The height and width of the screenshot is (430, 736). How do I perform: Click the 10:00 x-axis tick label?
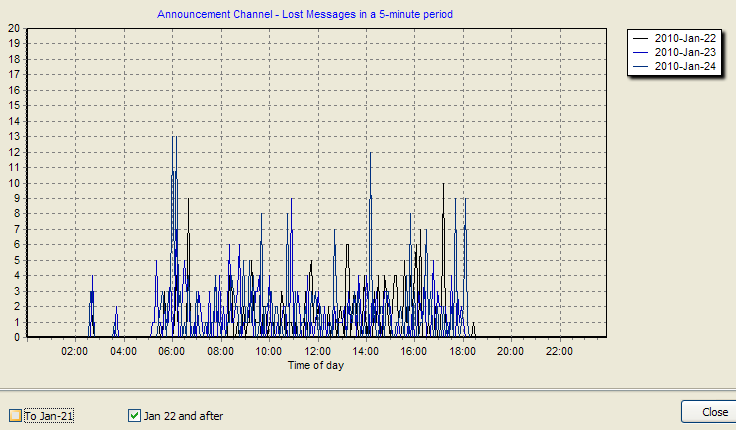[x=268, y=351]
